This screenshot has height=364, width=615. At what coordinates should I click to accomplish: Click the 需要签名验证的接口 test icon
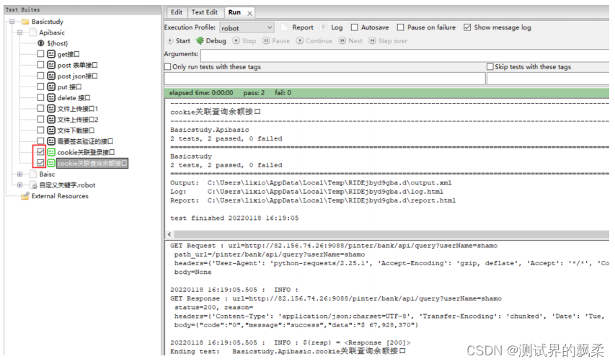pyautogui.click(x=51, y=141)
